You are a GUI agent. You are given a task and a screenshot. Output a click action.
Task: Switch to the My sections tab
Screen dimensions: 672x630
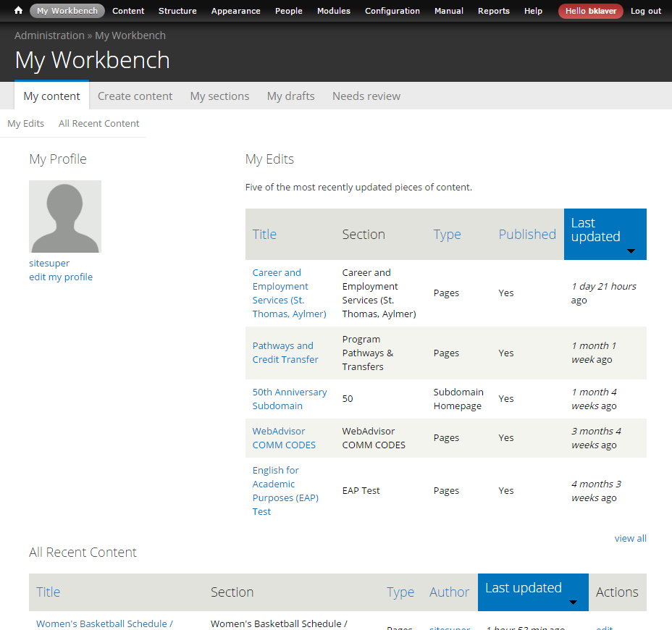click(219, 96)
